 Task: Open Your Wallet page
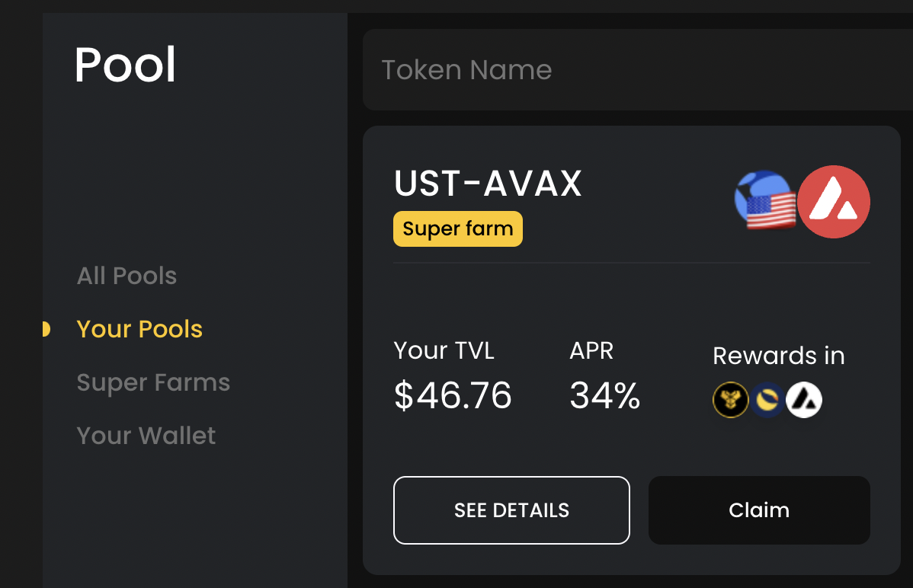(146, 436)
